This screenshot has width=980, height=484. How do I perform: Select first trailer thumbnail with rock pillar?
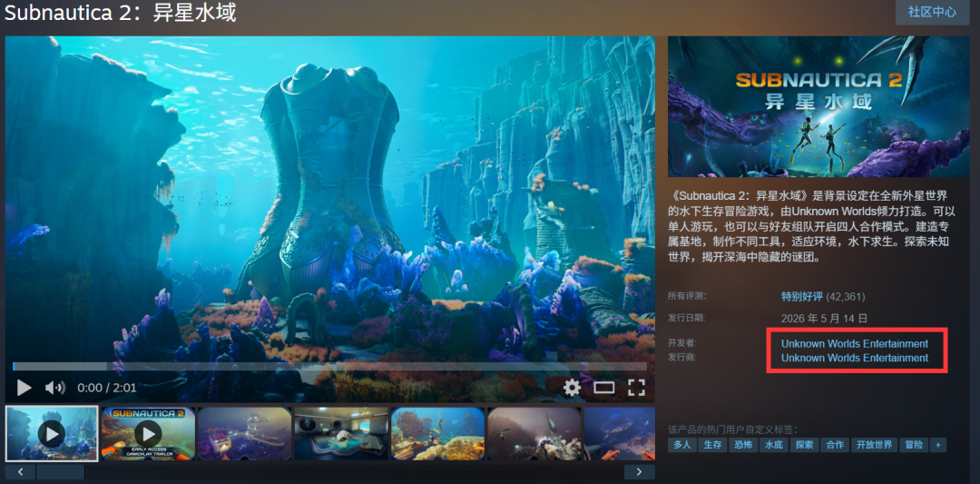point(52,433)
